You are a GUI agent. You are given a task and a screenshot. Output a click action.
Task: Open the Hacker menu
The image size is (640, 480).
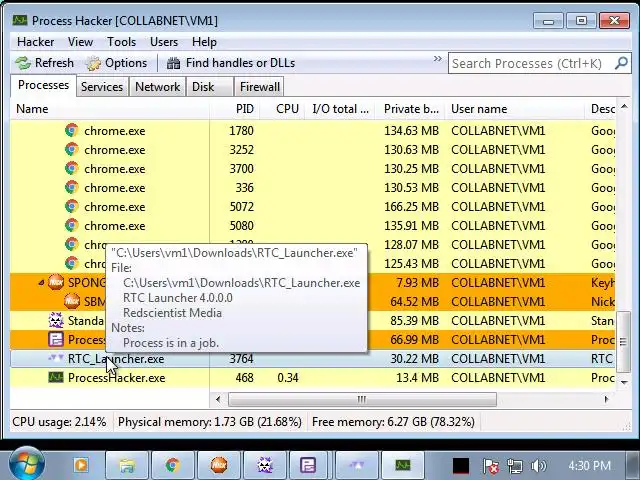[x=36, y=42]
